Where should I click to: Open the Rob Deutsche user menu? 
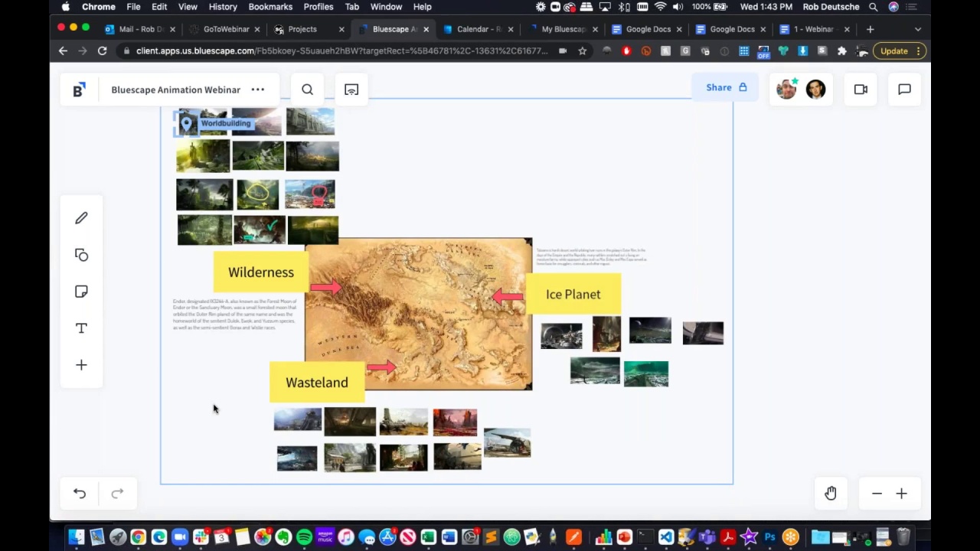click(x=831, y=7)
